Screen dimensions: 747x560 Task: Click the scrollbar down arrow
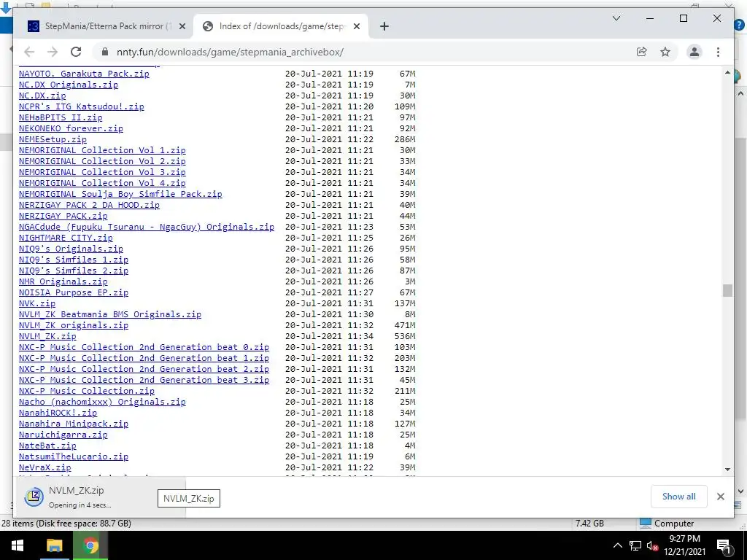(x=727, y=470)
